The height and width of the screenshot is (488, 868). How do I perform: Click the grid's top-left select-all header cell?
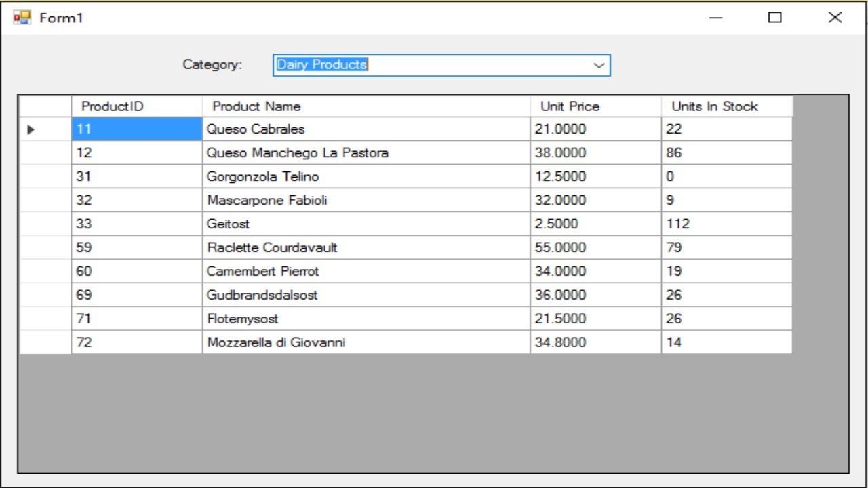45,106
